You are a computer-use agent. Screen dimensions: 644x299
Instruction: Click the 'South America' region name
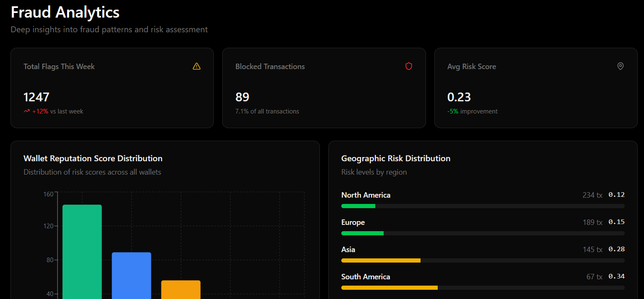[366, 277]
